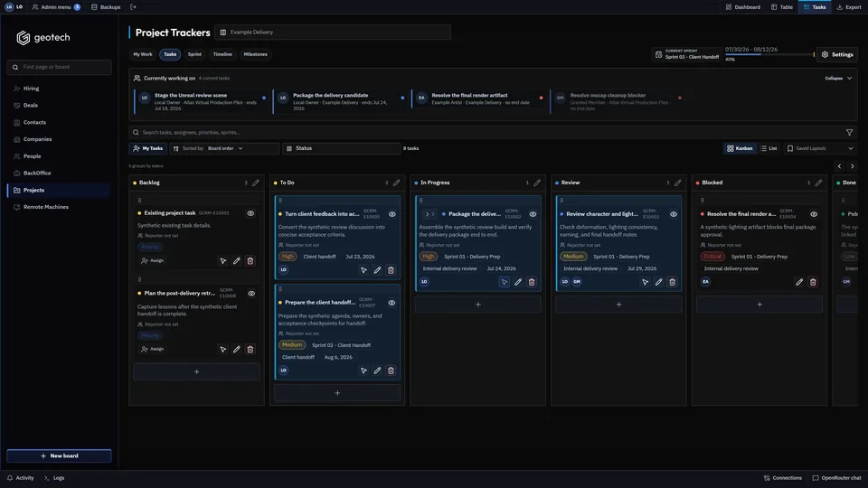The height and width of the screenshot is (488, 868).
Task: Delete the Resolve the final render card
Action: pyautogui.click(x=813, y=282)
